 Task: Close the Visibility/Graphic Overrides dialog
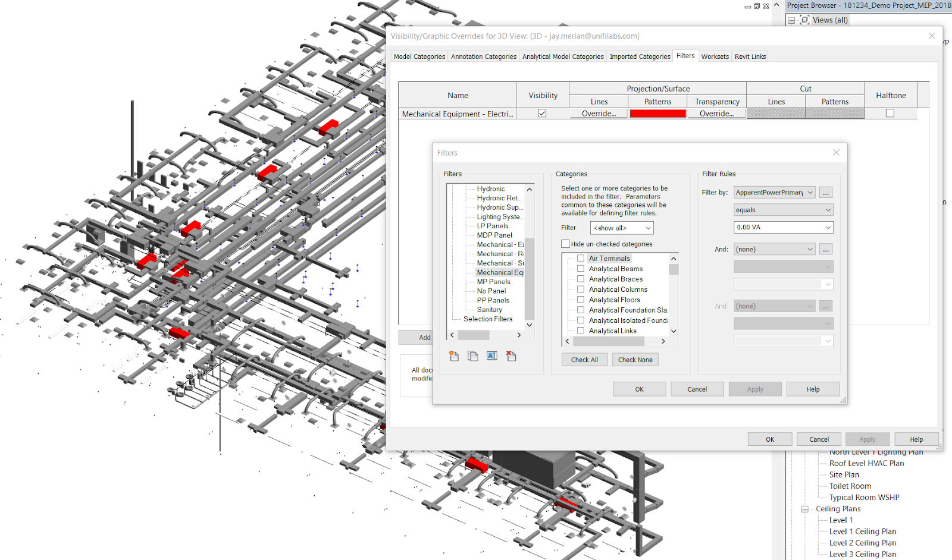(932, 36)
